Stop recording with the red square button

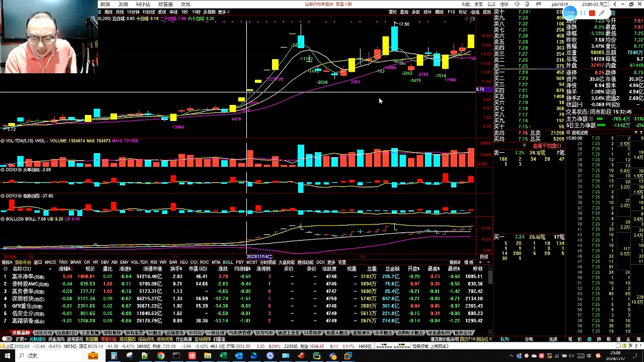592,13
